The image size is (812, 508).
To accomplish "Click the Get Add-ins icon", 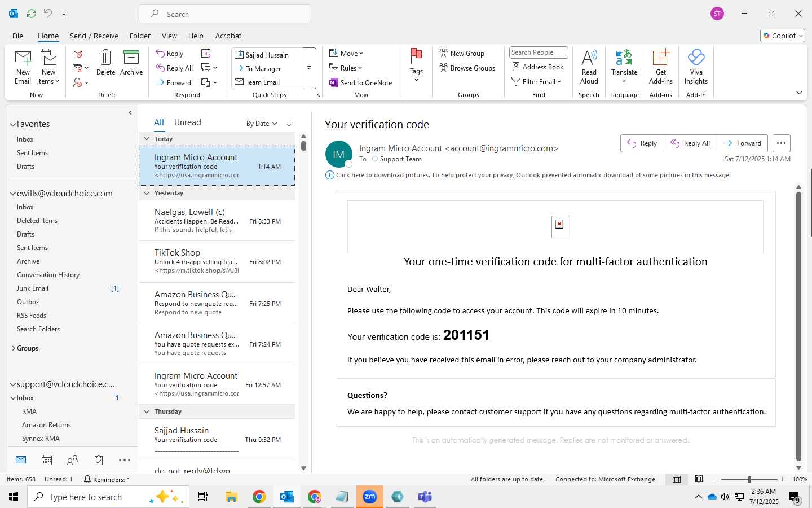I will (x=660, y=58).
